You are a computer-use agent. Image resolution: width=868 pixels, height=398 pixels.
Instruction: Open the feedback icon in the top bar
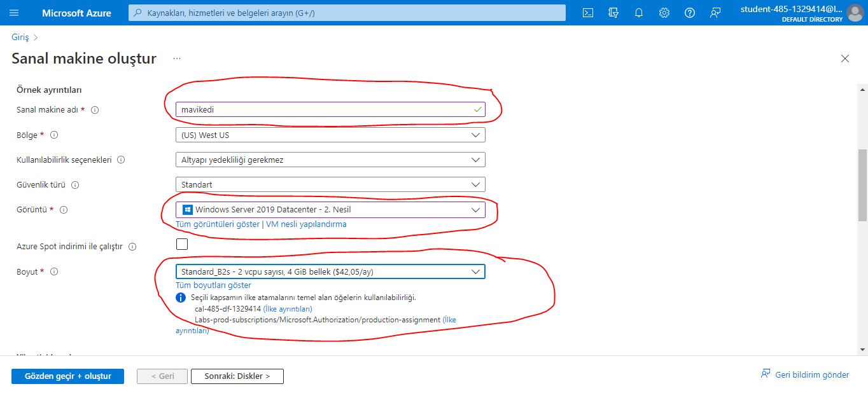[715, 13]
